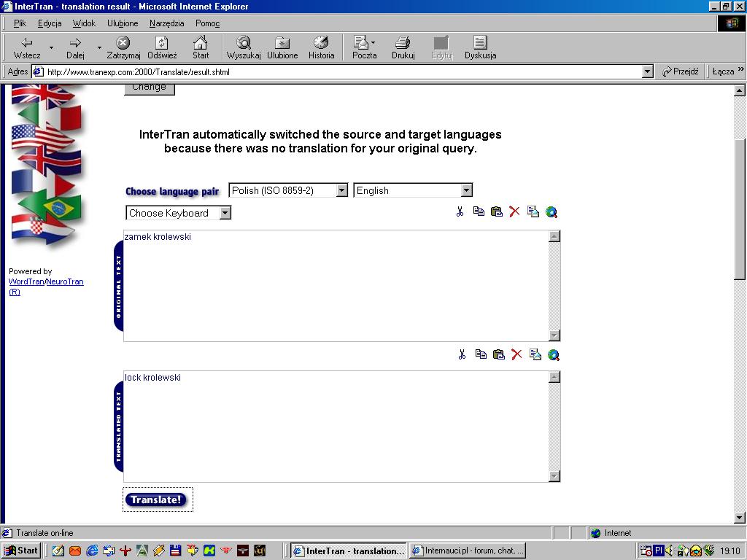Open the Edycja menu
This screenshot has height=560, width=747.
tap(50, 23)
